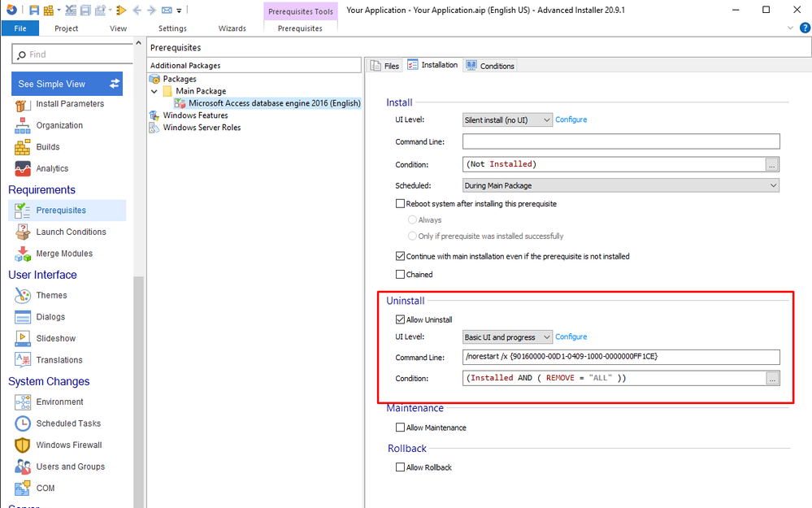Open Translations page
The image size is (812, 508).
tap(59, 360)
